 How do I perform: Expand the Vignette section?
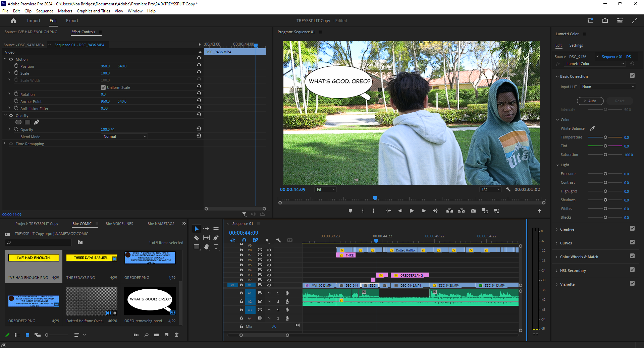[x=557, y=285]
